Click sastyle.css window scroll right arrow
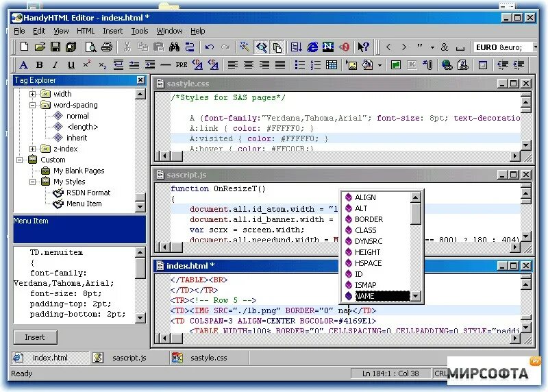This screenshot has height=392, width=548. coord(514,156)
